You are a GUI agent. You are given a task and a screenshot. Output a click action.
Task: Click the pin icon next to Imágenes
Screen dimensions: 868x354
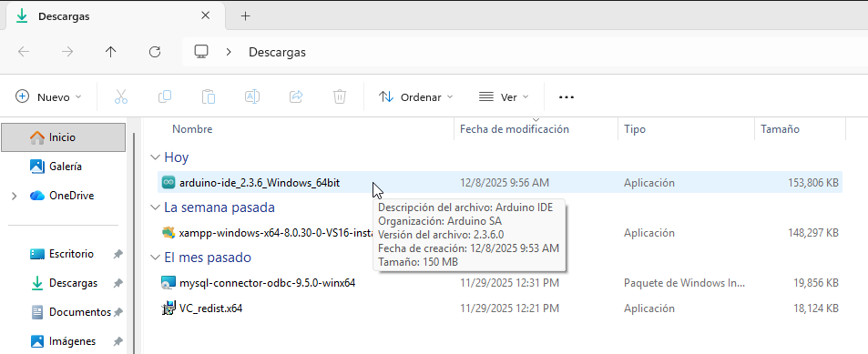(x=117, y=342)
